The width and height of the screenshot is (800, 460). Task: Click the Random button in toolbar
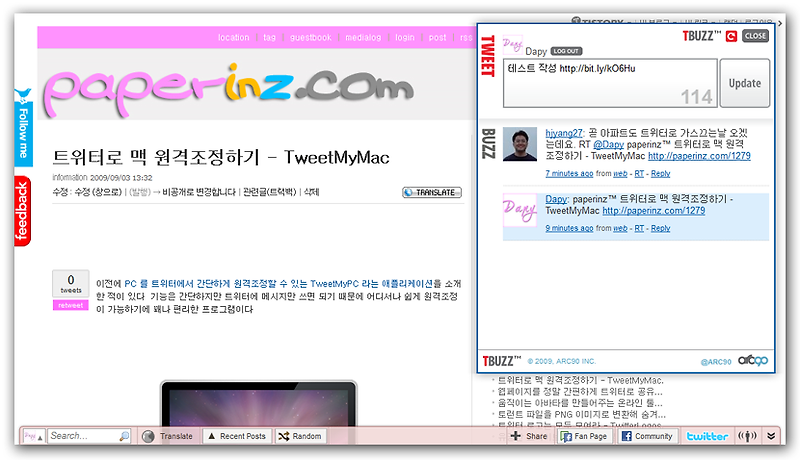pyautogui.click(x=299, y=436)
